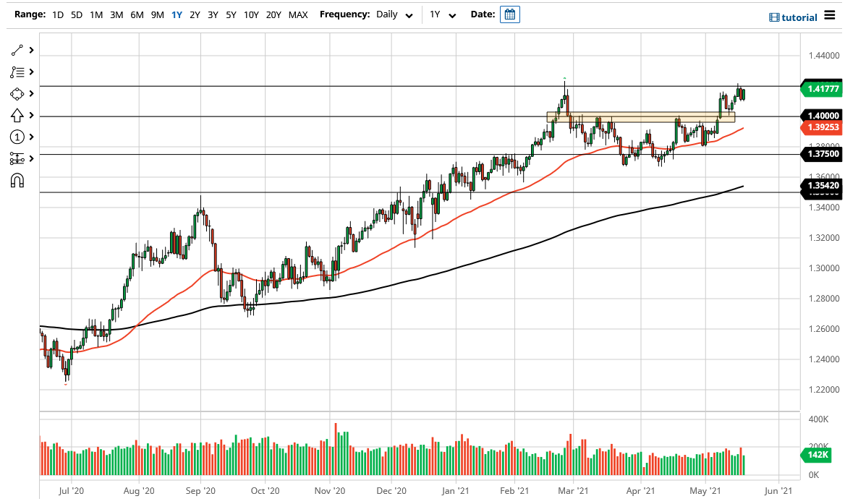Open the Date calendar picker
The width and height of the screenshot is (845, 504).
[510, 14]
